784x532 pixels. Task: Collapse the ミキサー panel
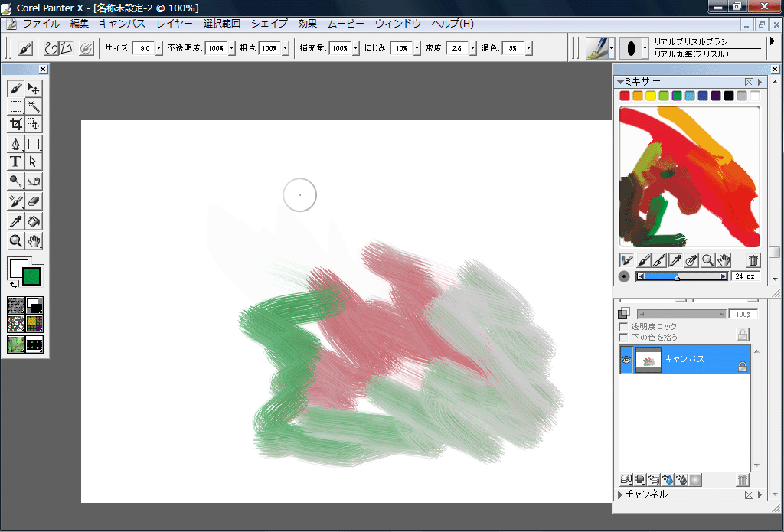(620, 81)
